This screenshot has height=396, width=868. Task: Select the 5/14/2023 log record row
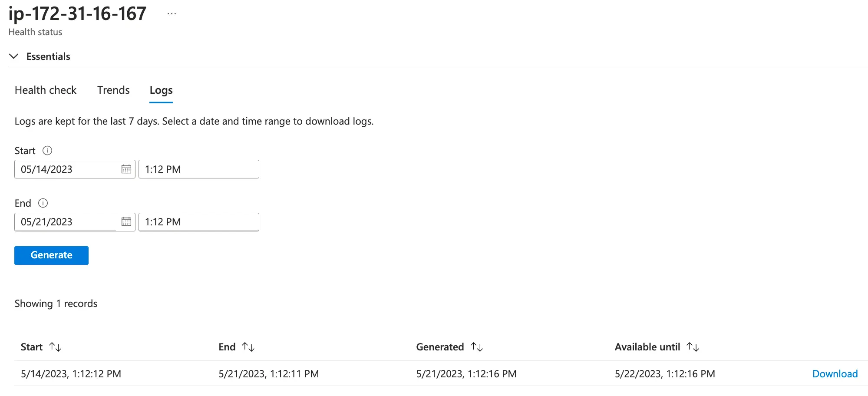(x=71, y=374)
